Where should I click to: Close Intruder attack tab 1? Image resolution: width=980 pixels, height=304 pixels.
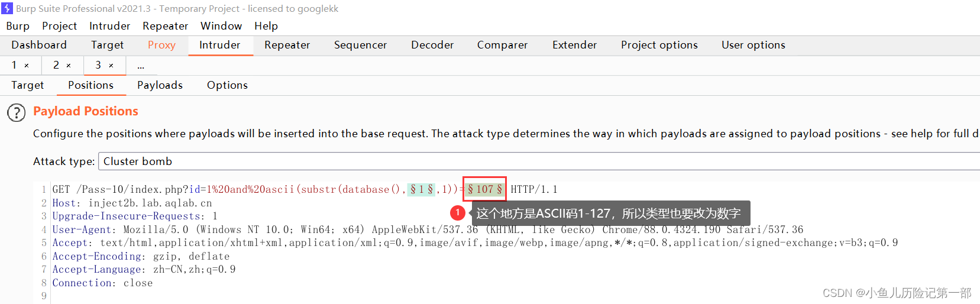(27, 66)
